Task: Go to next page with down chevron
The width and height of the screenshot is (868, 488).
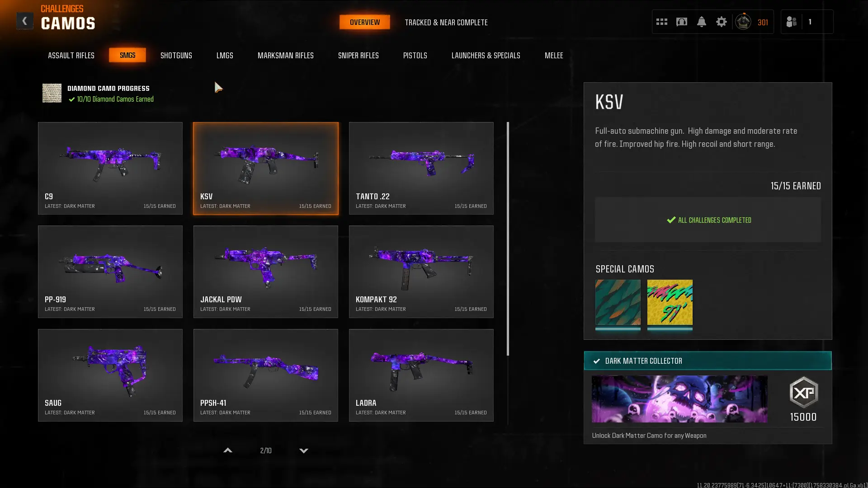Action: [304, 450]
